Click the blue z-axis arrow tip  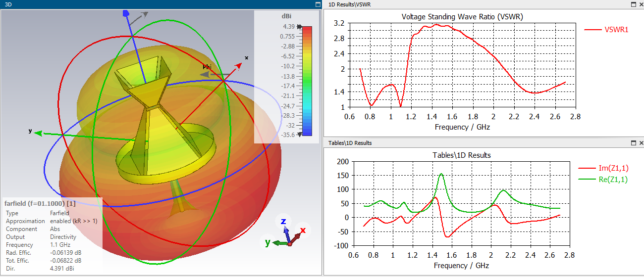(x=126, y=13)
